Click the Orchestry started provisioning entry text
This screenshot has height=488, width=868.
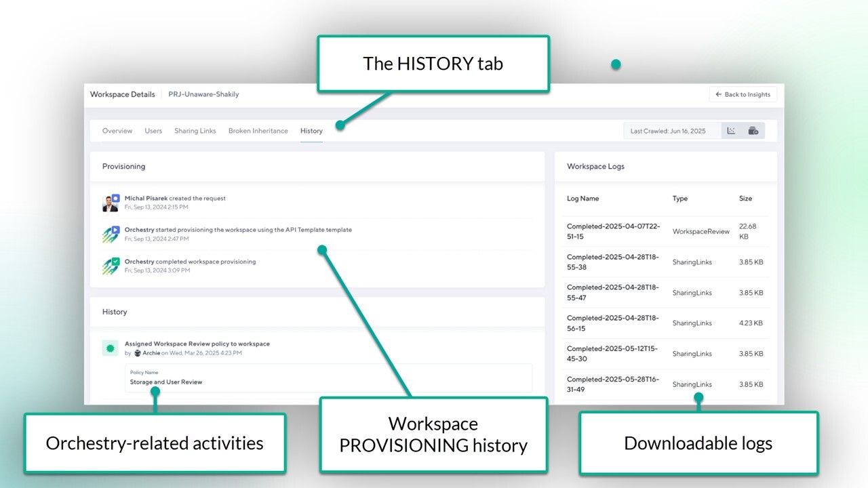point(238,230)
